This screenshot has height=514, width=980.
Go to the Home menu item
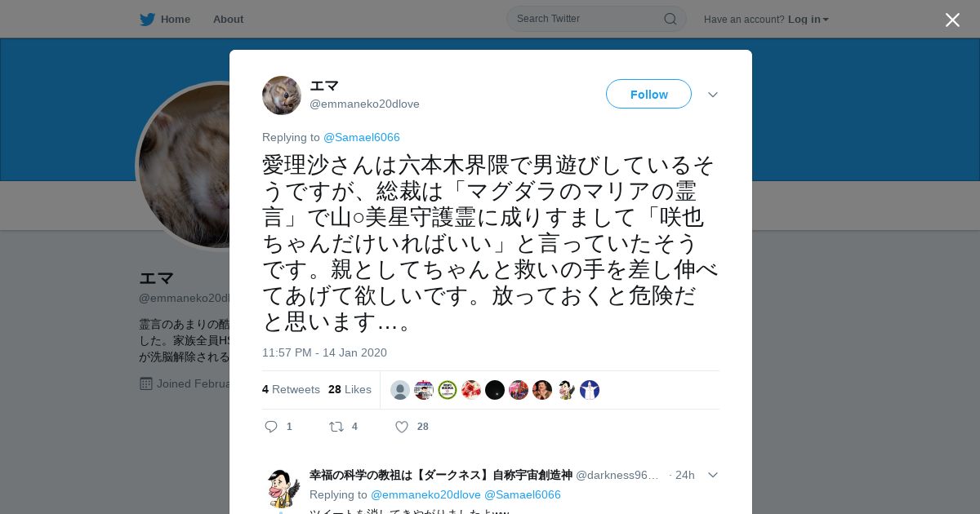176,19
